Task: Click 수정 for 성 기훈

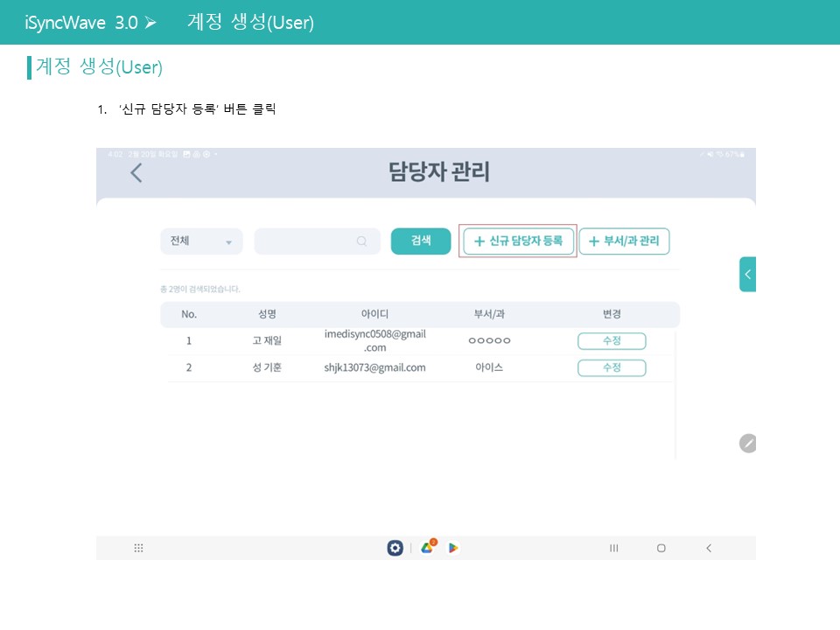Action: 611,367
